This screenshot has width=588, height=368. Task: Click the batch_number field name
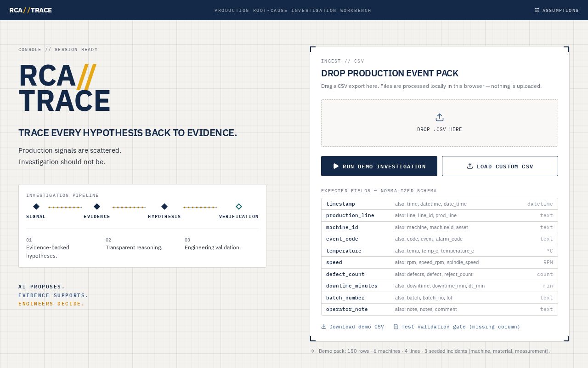(x=345, y=298)
